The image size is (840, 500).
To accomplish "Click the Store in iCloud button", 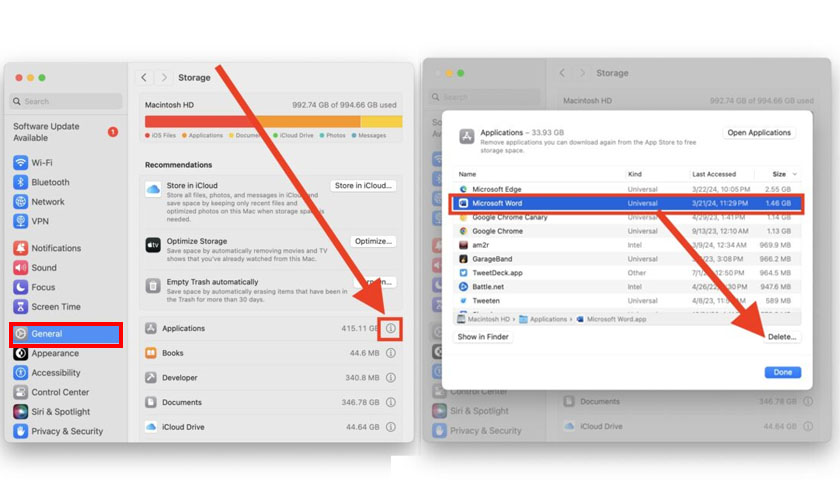I will pos(363,185).
